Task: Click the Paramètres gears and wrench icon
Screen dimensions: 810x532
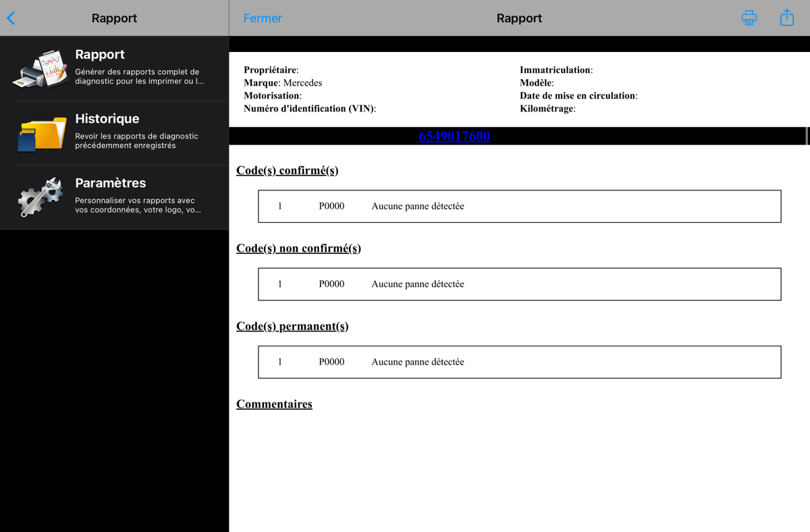Action: tap(40, 197)
